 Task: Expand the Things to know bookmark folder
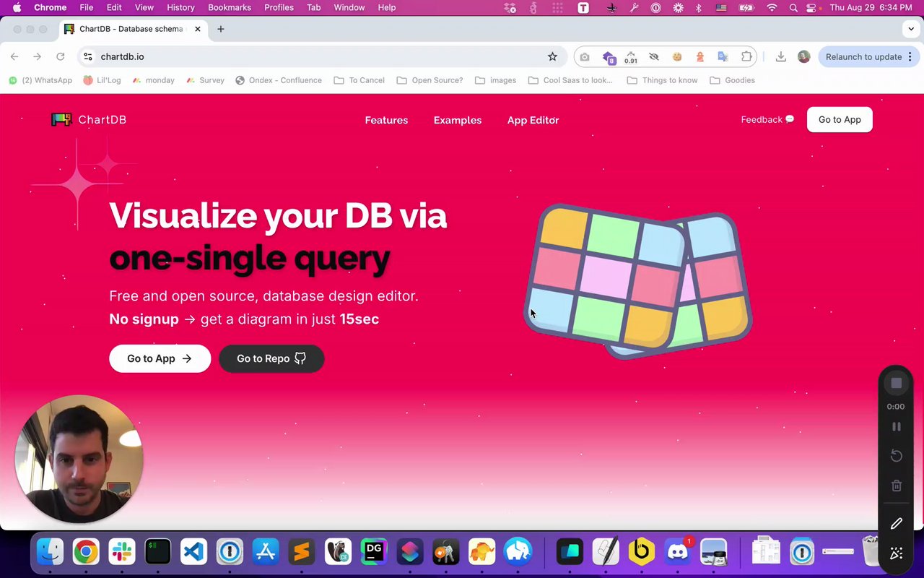click(x=662, y=80)
